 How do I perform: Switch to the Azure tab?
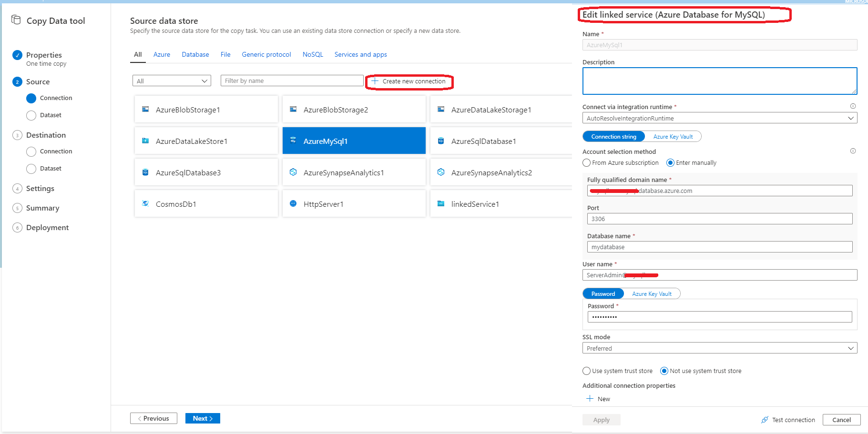(162, 55)
